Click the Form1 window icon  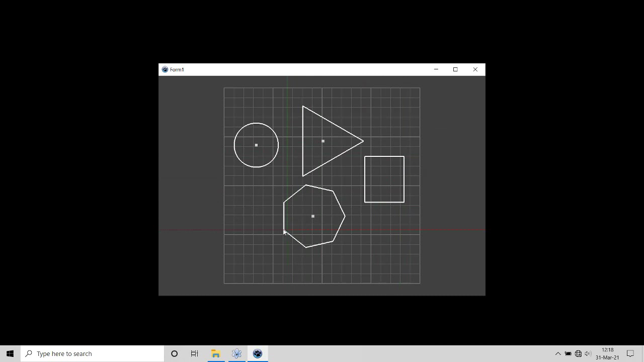tap(165, 69)
